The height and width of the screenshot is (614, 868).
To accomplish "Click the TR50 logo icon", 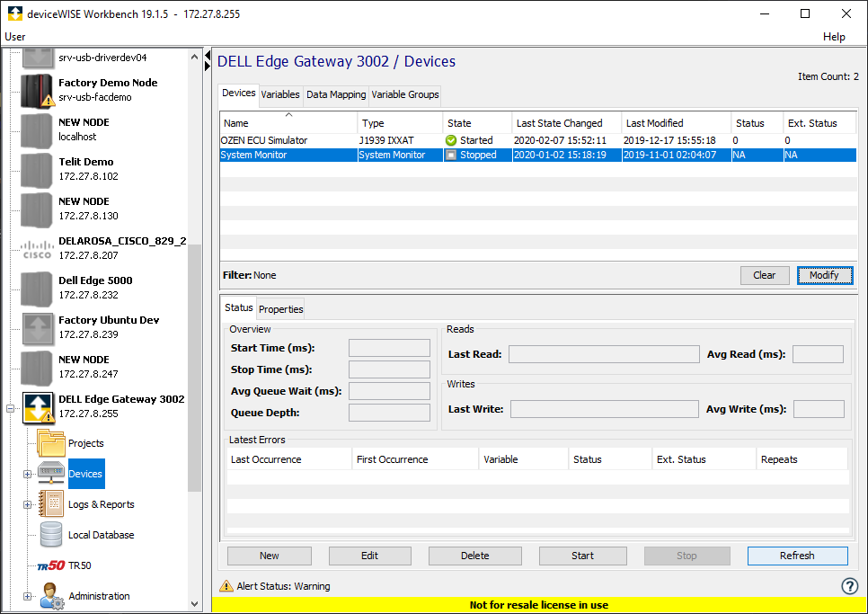I will [x=51, y=565].
